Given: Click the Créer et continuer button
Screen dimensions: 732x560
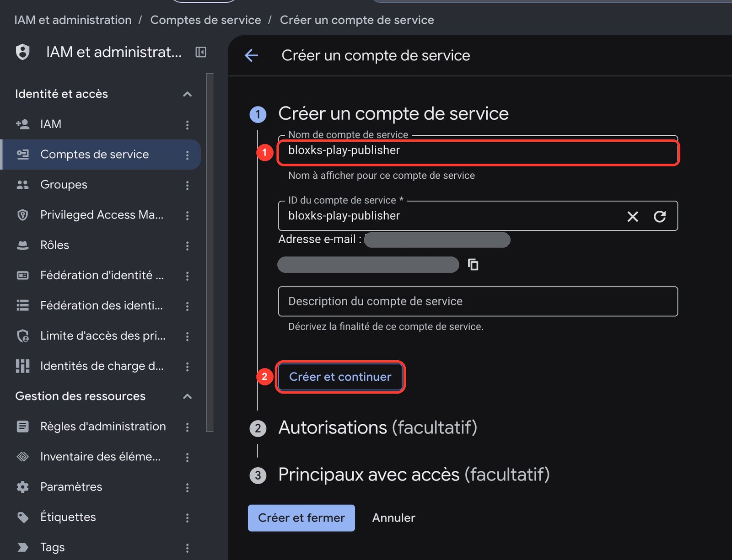Looking at the screenshot, I should [340, 377].
